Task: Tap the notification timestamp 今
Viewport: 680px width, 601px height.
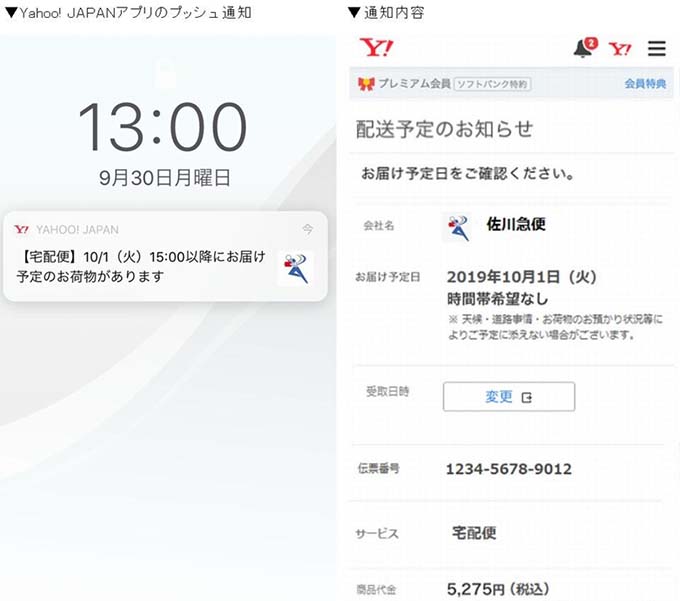Action: [x=307, y=229]
